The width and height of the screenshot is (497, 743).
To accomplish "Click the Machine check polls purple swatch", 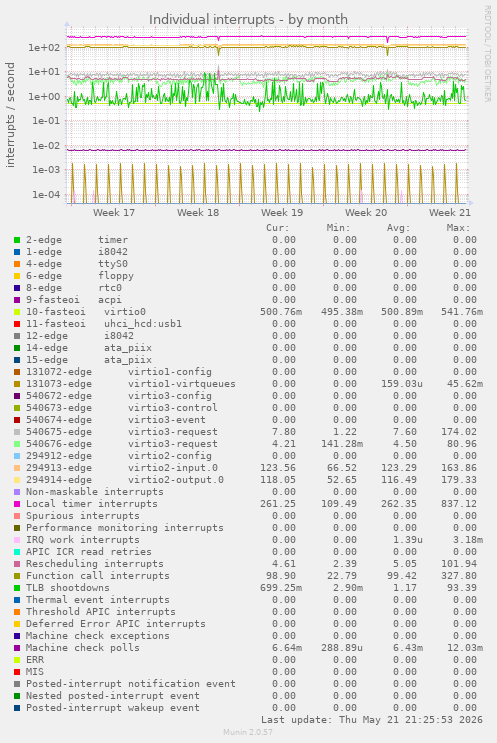I will 17,648.
